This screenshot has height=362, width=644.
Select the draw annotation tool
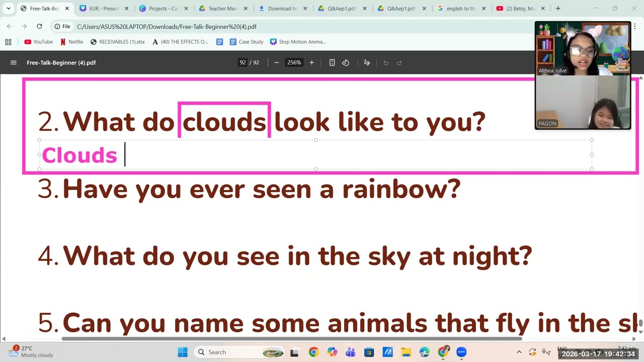[x=367, y=62]
